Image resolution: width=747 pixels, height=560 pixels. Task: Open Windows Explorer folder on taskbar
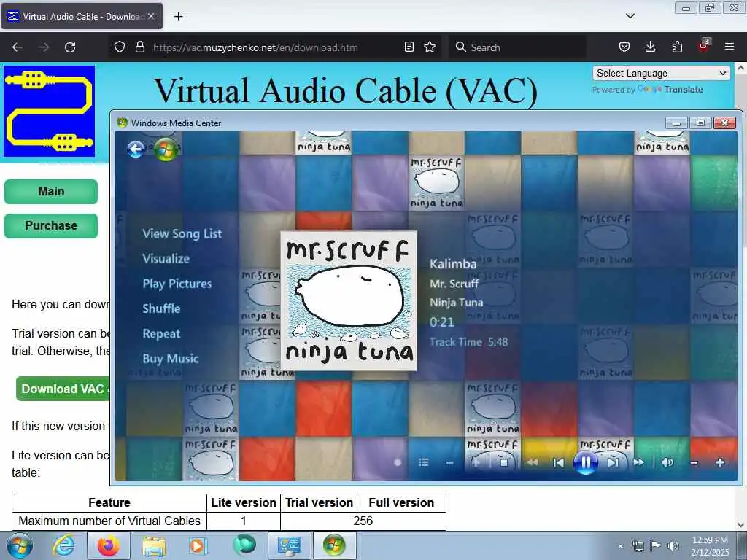(x=154, y=545)
